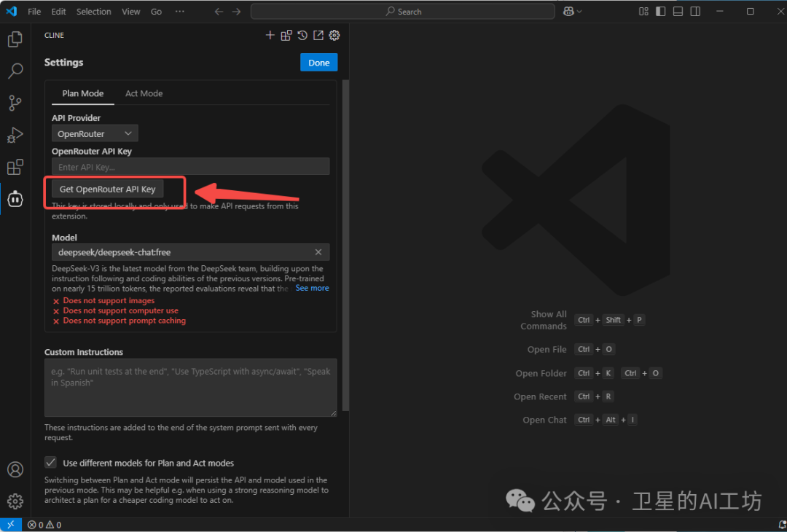The height and width of the screenshot is (532, 787).
Task: Expand the API Provider OpenRouter dropdown
Action: [95, 133]
